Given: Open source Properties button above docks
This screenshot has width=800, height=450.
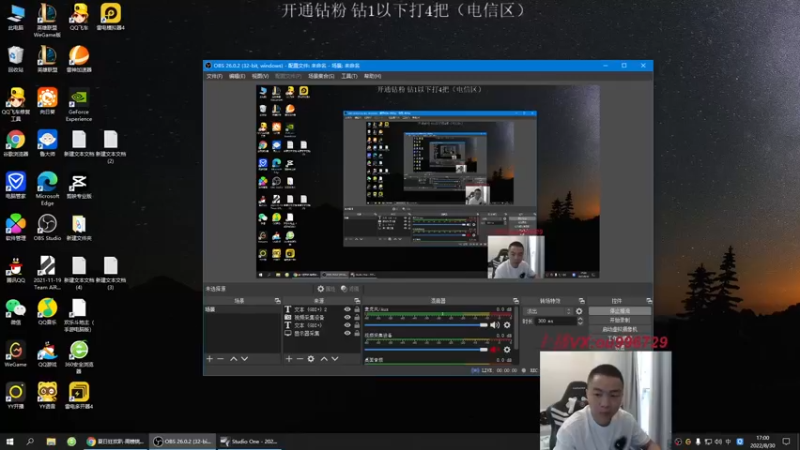Looking at the screenshot, I should pyautogui.click(x=326, y=289).
